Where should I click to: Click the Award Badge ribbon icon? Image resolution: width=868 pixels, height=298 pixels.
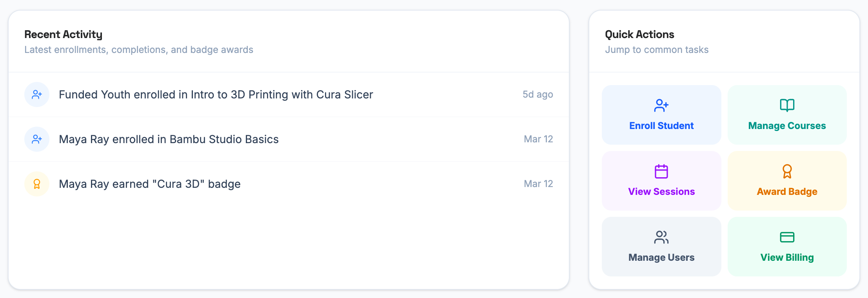click(787, 171)
